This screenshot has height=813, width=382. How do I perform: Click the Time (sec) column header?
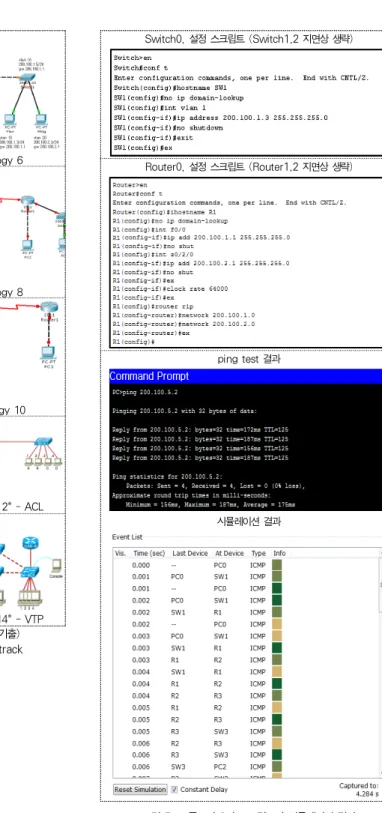point(149,553)
